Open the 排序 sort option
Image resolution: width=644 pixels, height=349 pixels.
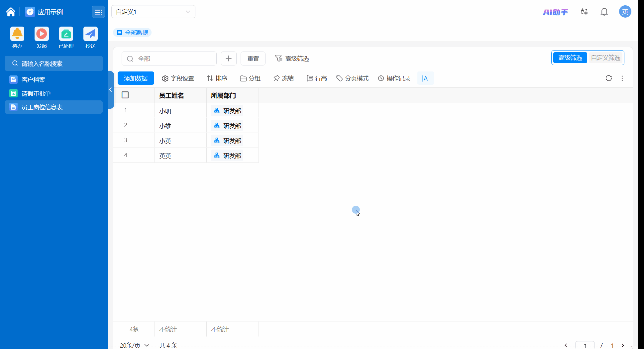click(217, 78)
